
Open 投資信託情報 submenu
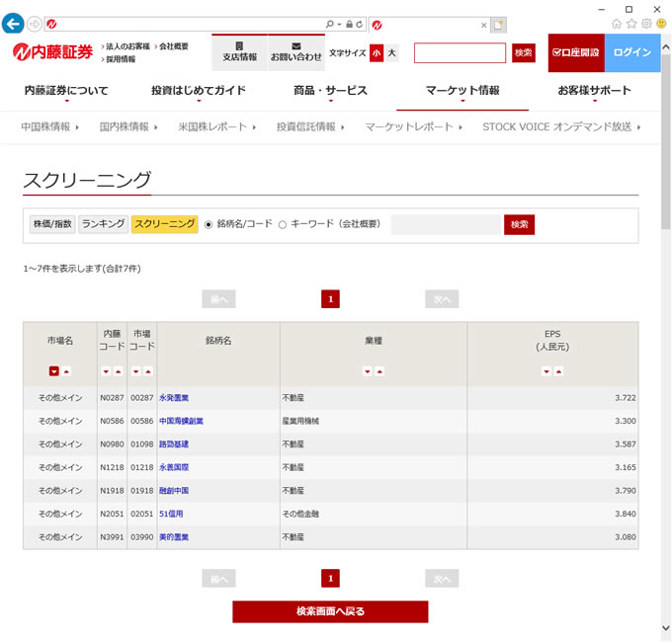[x=310, y=126]
